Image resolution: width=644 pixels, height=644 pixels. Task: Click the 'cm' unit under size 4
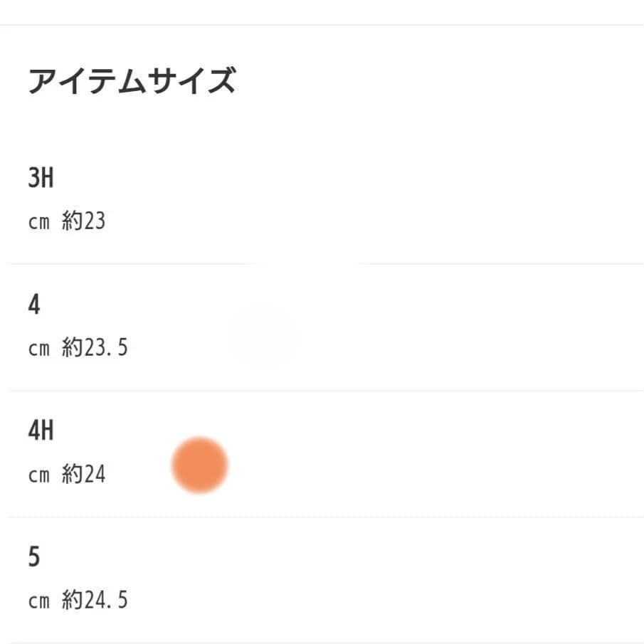point(39,349)
